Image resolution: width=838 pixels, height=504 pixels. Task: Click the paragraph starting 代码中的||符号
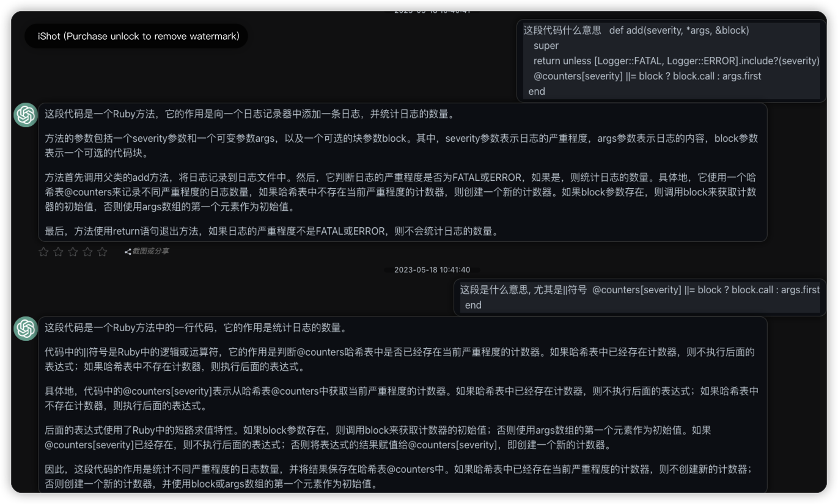(400, 359)
